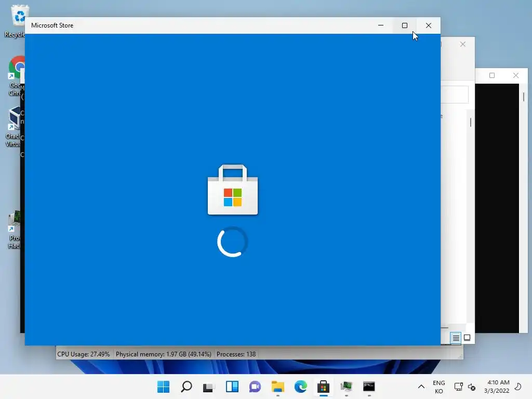
Task: Select the Oracle VirtualBox desktop shortcut
Action: (14, 127)
